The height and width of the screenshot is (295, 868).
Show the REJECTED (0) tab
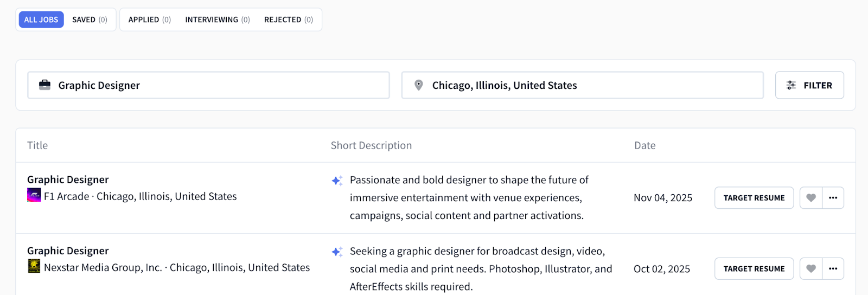[x=289, y=20]
